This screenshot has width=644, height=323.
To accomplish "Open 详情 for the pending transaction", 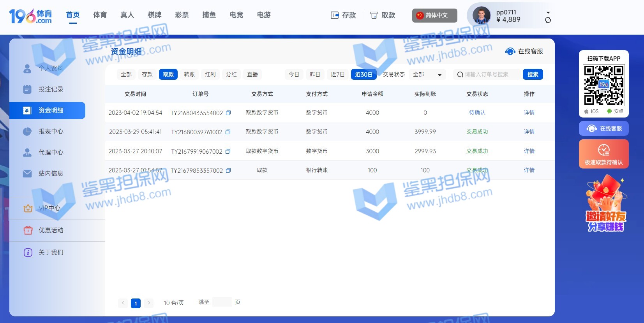I will point(529,112).
